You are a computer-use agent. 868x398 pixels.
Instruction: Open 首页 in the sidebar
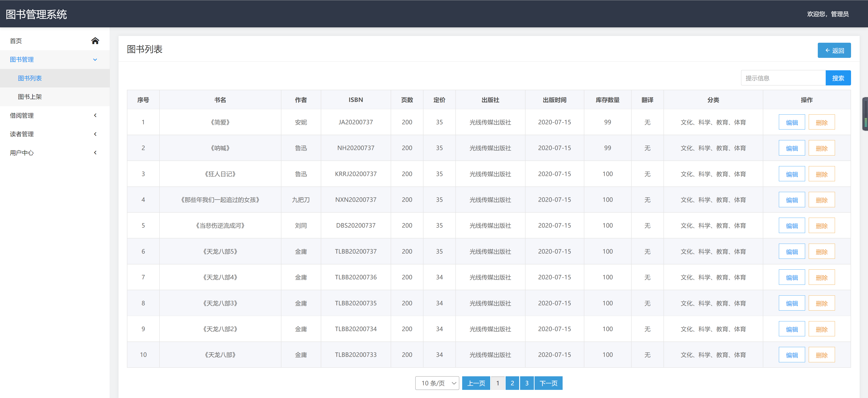tap(55, 41)
